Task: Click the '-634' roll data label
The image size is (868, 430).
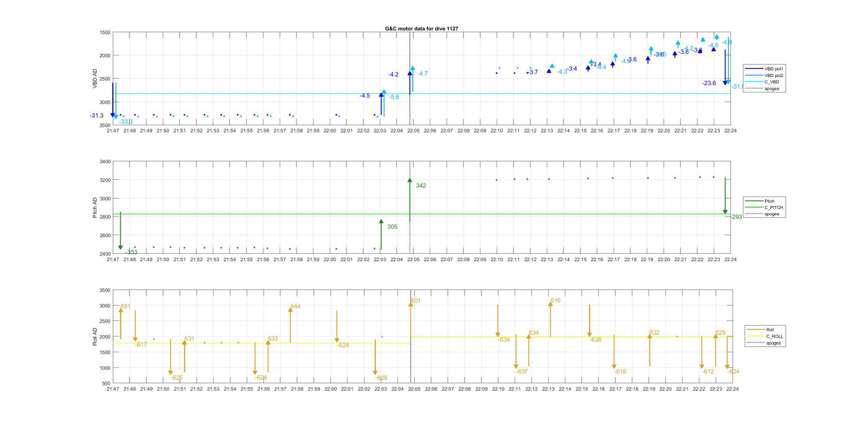Action: pyautogui.click(x=504, y=339)
